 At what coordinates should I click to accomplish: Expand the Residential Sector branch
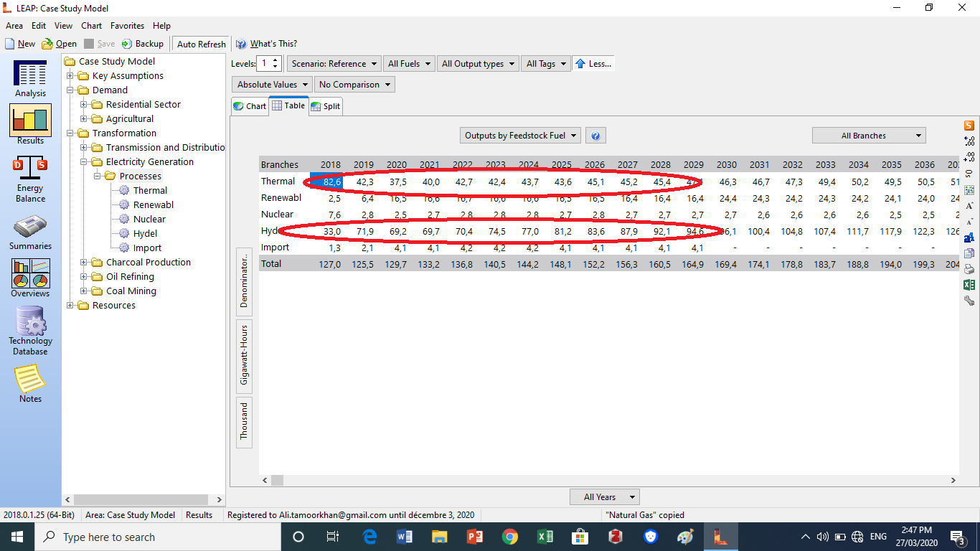tap(84, 105)
